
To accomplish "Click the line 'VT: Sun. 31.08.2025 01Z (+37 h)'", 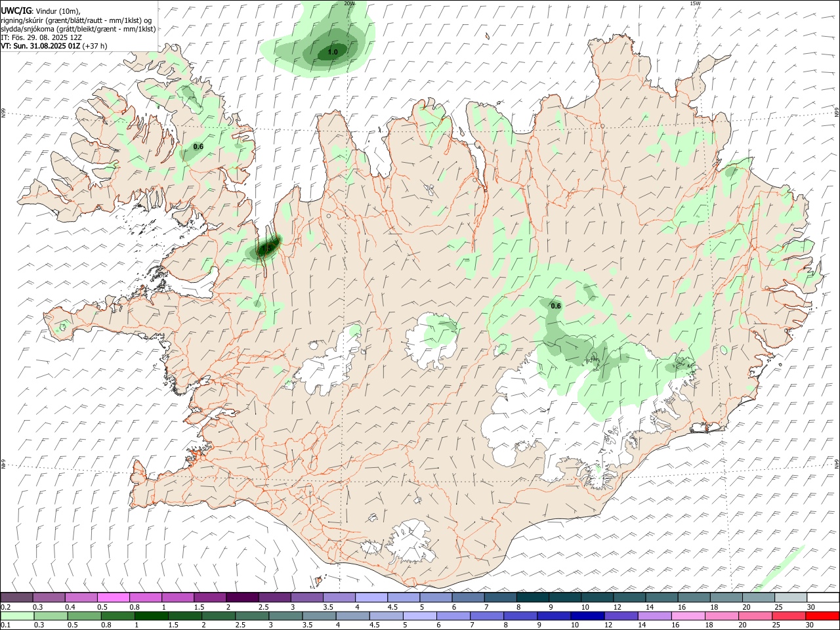I will coord(54,46).
